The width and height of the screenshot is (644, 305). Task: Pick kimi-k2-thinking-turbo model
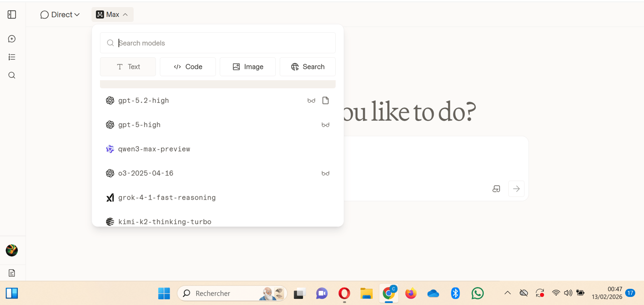(x=218, y=221)
